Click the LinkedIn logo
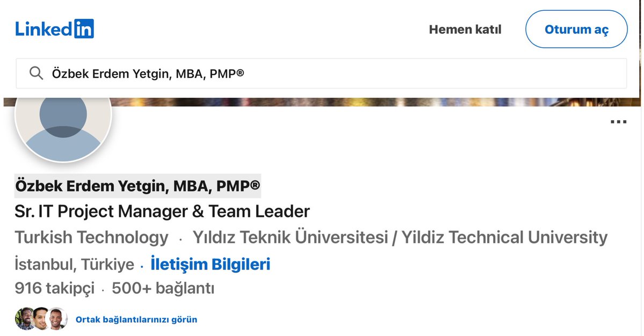This screenshot has width=644, height=336. pyautogui.click(x=55, y=28)
